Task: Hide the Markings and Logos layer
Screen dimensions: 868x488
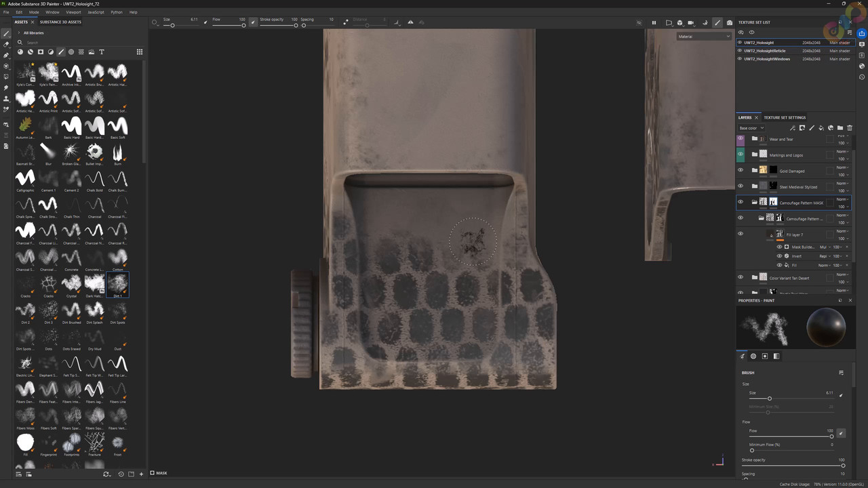Action: tap(741, 155)
